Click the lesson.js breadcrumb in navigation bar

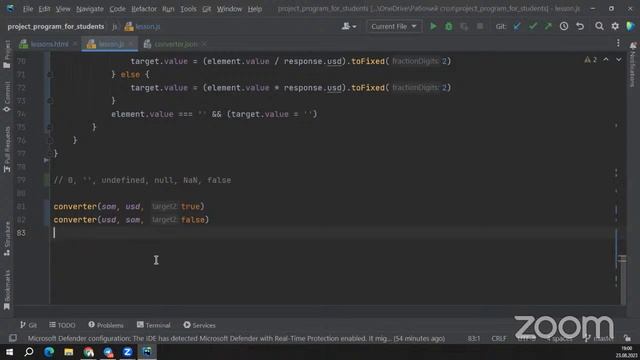pos(142,27)
